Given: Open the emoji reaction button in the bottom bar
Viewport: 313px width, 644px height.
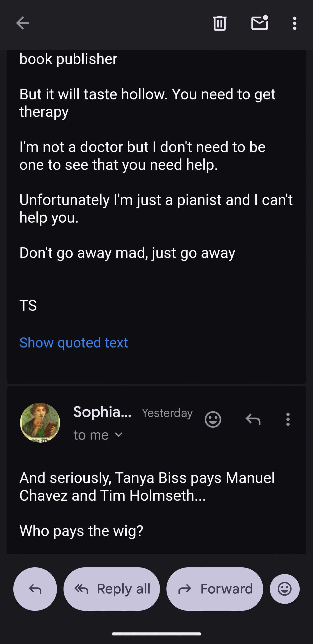Looking at the screenshot, I should coord(285,589).
